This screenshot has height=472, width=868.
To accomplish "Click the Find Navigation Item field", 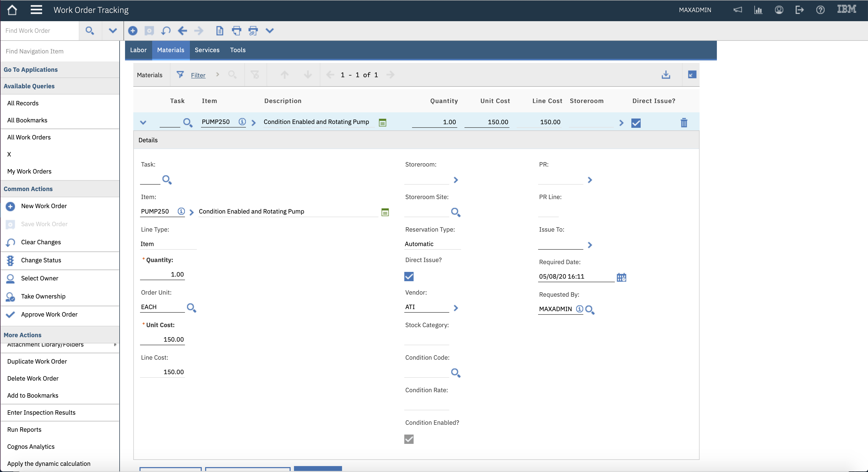I will click(60, 51).
